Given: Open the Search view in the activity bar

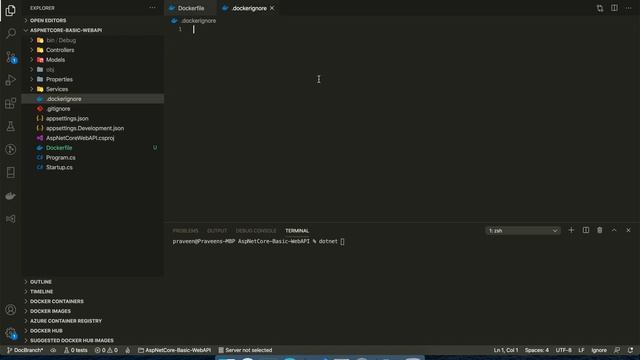Looking at the screenshot, I should click(x=11, y=33).
